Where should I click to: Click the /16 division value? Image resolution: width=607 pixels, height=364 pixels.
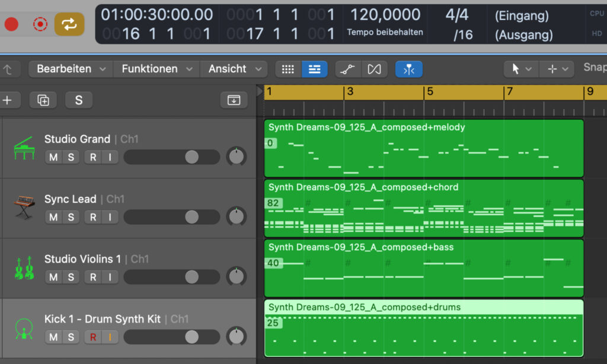tap(463, 35)
